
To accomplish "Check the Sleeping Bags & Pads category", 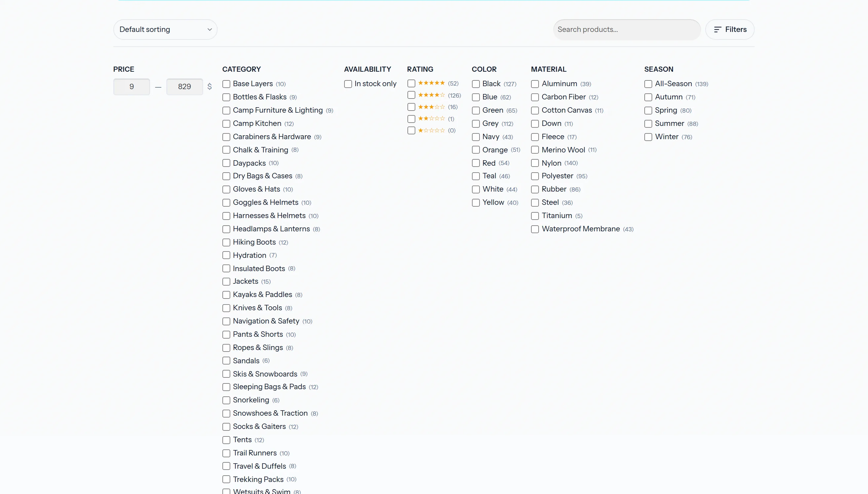I will pos(226,387).
